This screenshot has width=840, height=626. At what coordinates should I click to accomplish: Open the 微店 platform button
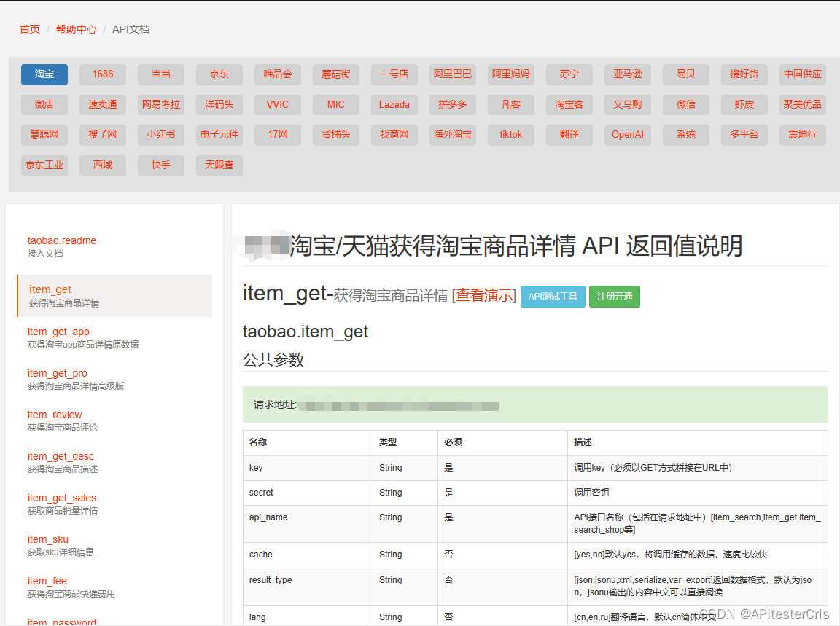click(44, 105)
